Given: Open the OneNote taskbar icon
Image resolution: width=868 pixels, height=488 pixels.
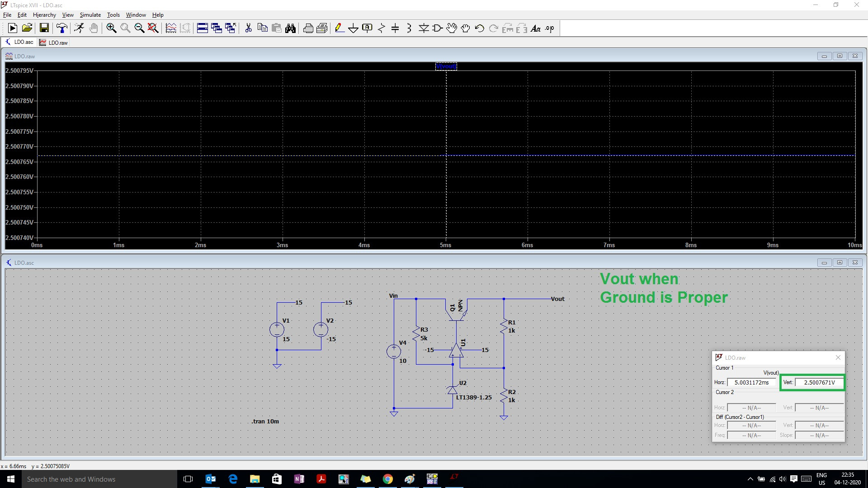Looking at the screenshot, I should [299, 479].
